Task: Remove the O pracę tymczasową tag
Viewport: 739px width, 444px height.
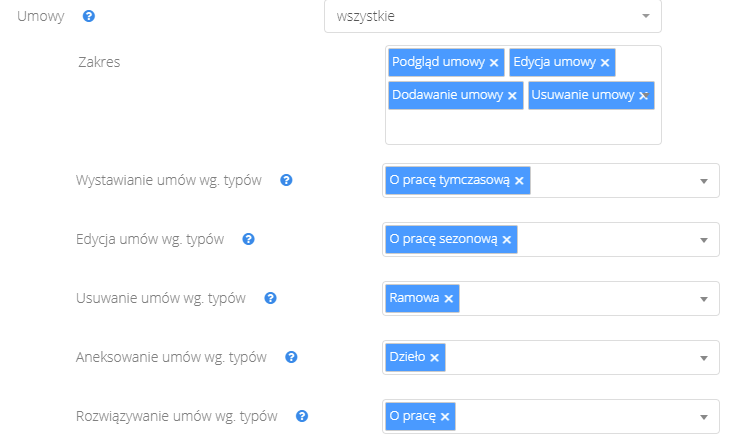Action: pos(519,181)
